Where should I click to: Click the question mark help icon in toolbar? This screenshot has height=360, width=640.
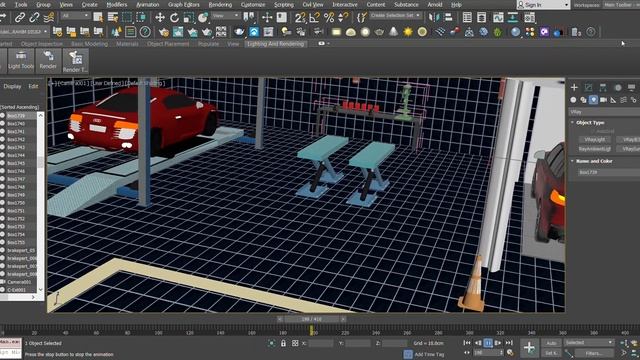(591, 32)
